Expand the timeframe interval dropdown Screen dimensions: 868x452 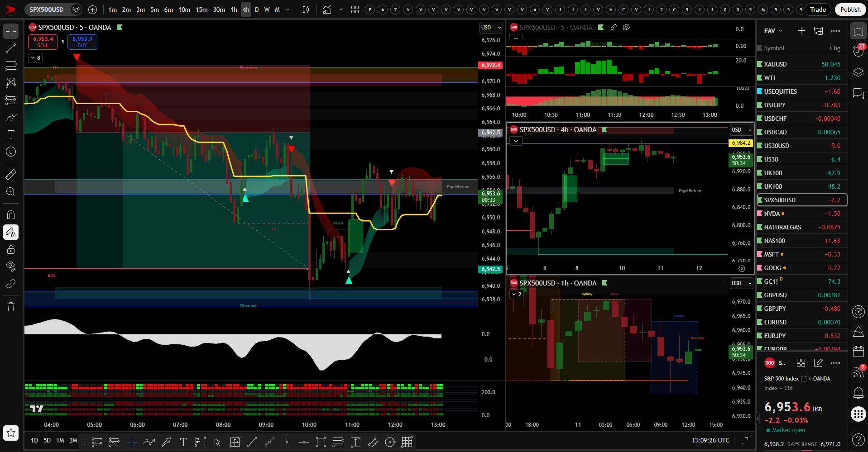click(x=288, y=10)
